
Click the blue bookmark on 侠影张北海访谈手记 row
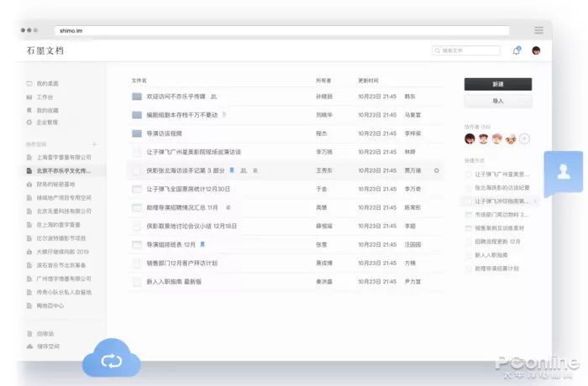[x=232, y=170]
